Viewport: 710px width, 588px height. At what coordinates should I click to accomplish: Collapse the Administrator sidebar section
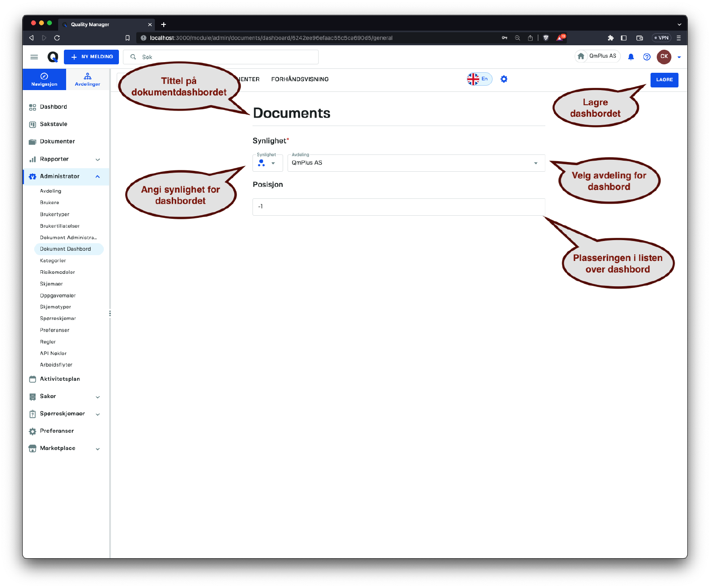(x=98, y=177)
